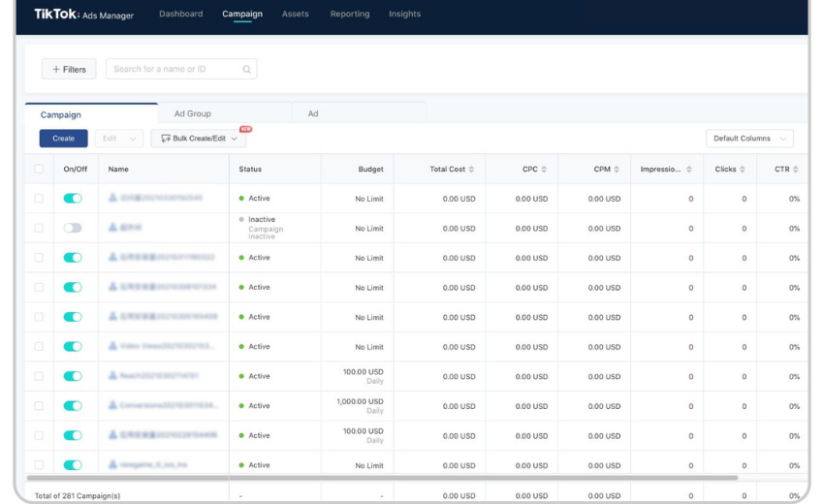Expand the Bulk Create/Edit dropdown
The width and height of the screenshot is (824, 504).
coord(198,139)
